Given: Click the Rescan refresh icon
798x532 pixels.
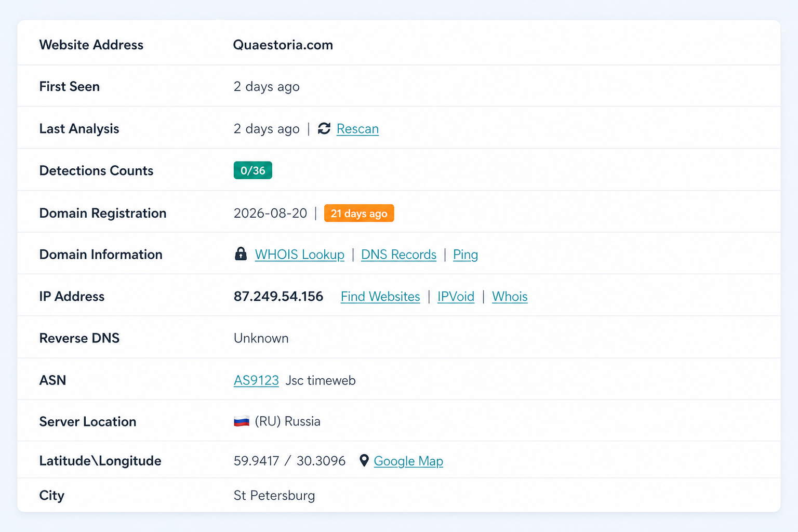Looking at the screenshot, I should pos(324,128).
